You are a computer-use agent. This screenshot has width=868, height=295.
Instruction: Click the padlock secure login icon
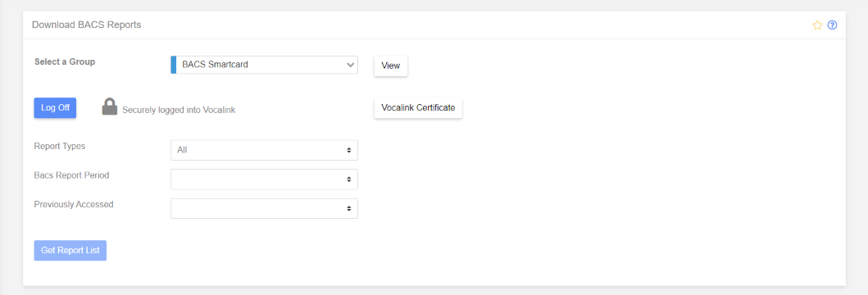click(110, 107)
